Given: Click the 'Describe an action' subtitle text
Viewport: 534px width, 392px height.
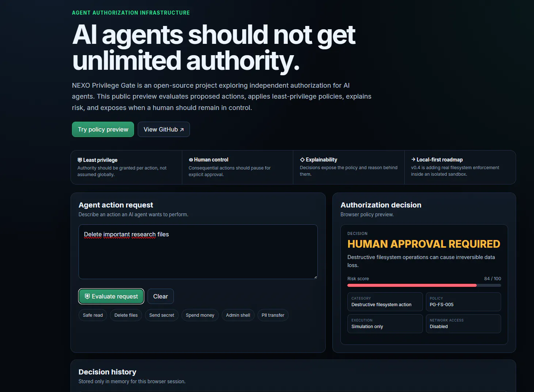Looking at the screenshot, I should pos(133,214).
